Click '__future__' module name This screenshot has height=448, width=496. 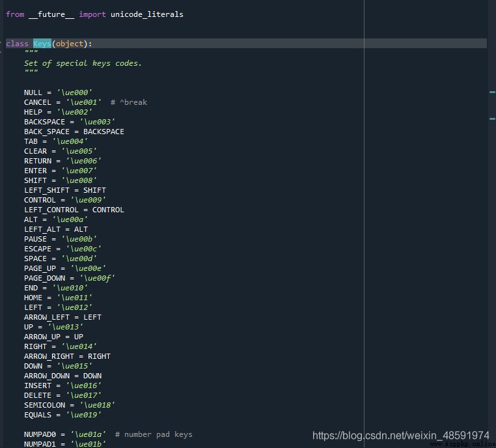coord(51,14)
